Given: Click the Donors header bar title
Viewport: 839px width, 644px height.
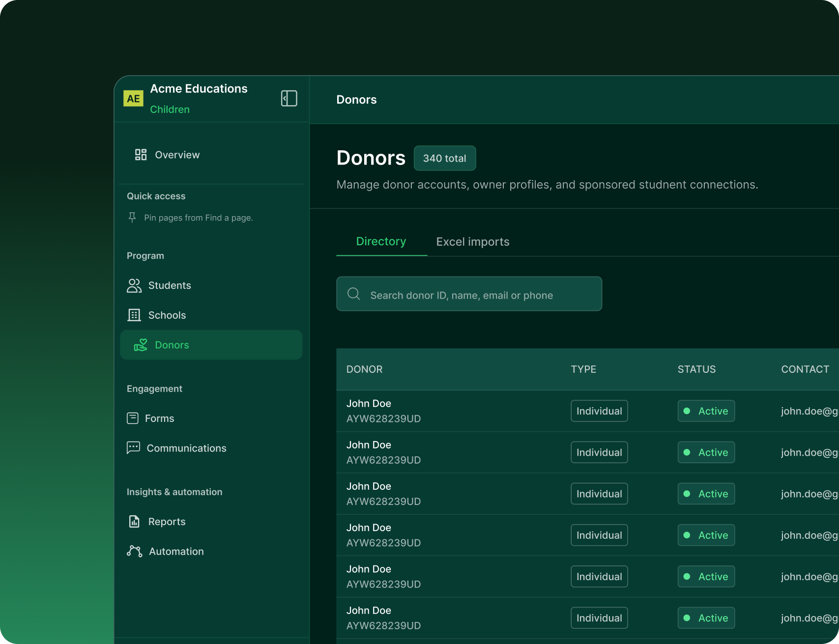Looking at the screenshot, I should coord(356,100).
